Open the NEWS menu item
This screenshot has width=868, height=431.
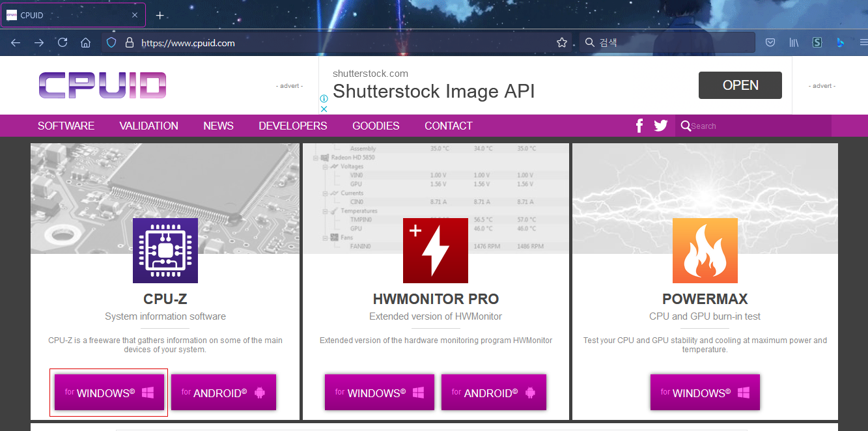(218, 126)
